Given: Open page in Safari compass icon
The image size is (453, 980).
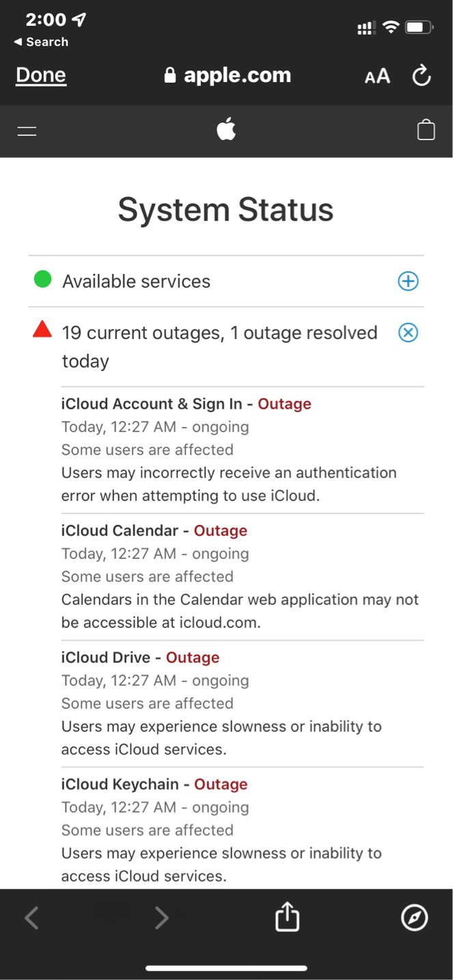Looking at the screenshot, I should pos(414,917).
